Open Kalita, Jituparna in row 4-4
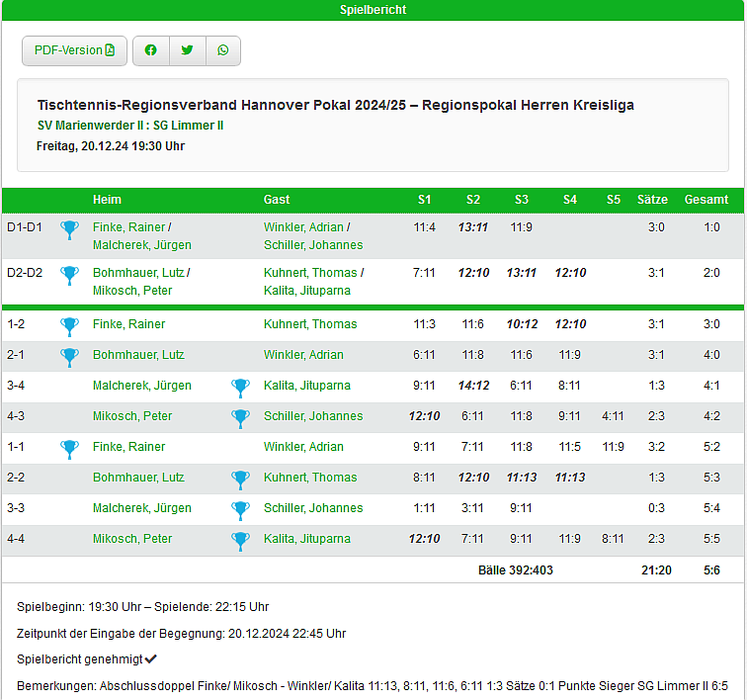The height and width of the screenshot is (700, 747). coord(306,539)
